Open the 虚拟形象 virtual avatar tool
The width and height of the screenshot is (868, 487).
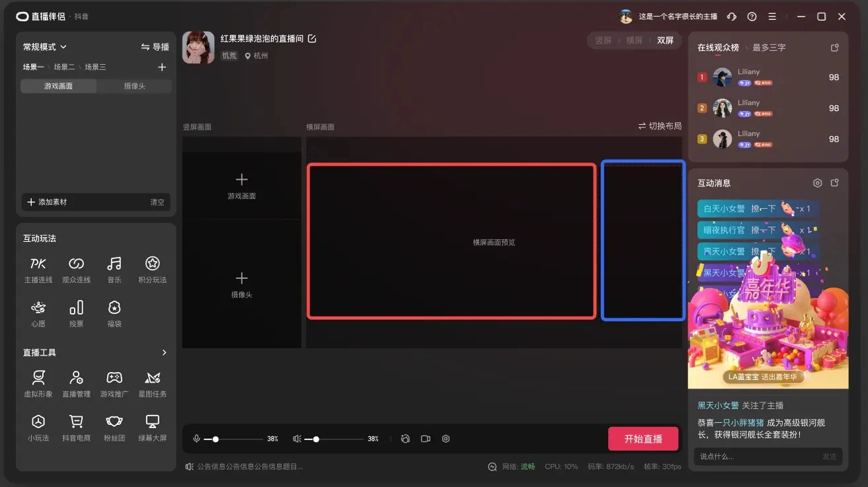(x=38, y=378)
